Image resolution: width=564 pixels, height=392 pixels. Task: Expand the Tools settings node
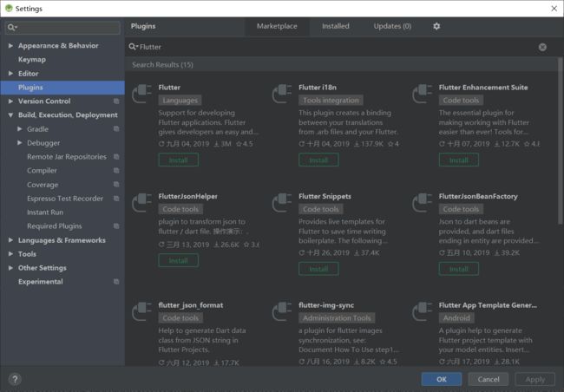click(x=10, y=254)
